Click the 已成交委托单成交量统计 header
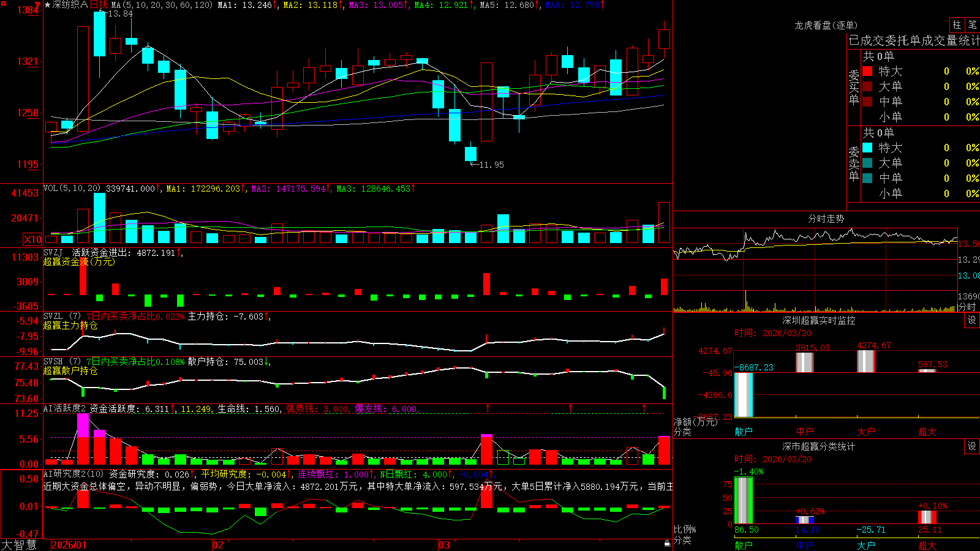Viewport: 980px width, 551px height. tap(914, 40)
